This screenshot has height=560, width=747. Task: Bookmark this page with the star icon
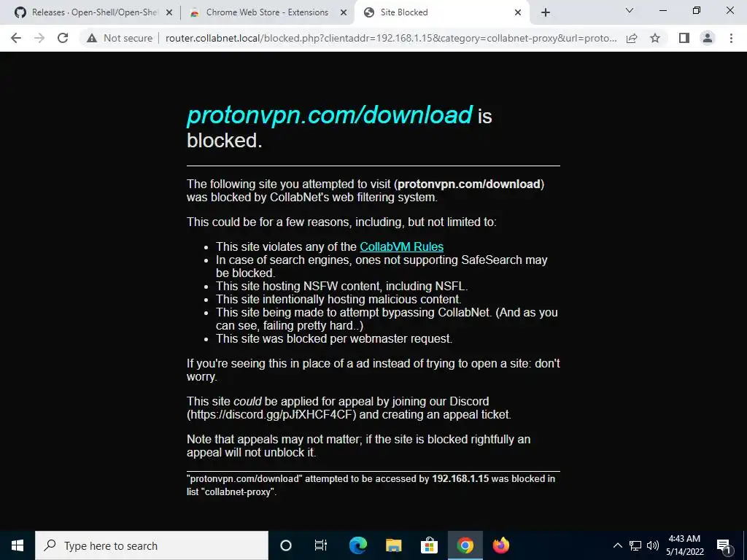click(x=655, y=38)
